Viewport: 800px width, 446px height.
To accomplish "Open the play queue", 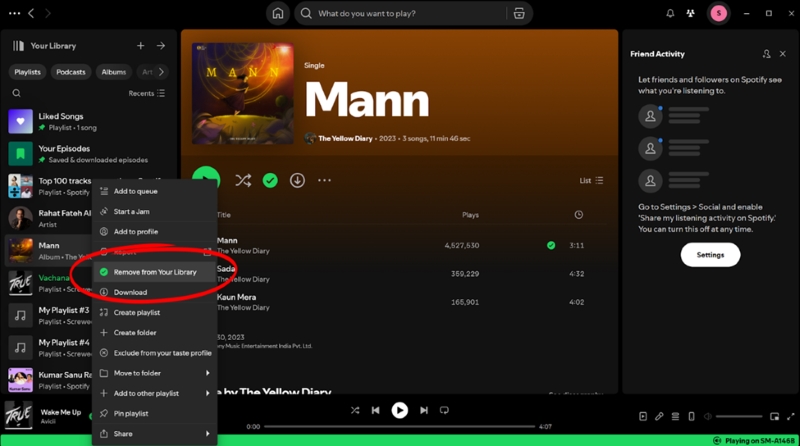I will click(675, 416).
